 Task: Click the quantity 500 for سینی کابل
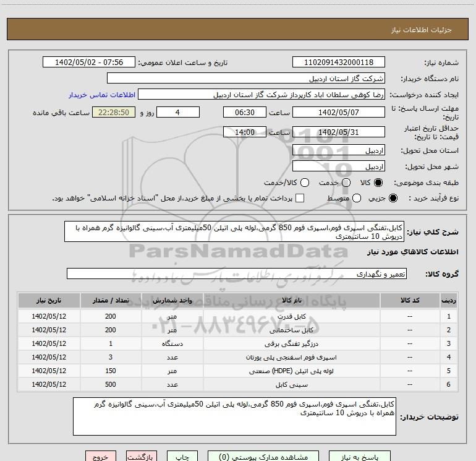click(x=111, y=384)
